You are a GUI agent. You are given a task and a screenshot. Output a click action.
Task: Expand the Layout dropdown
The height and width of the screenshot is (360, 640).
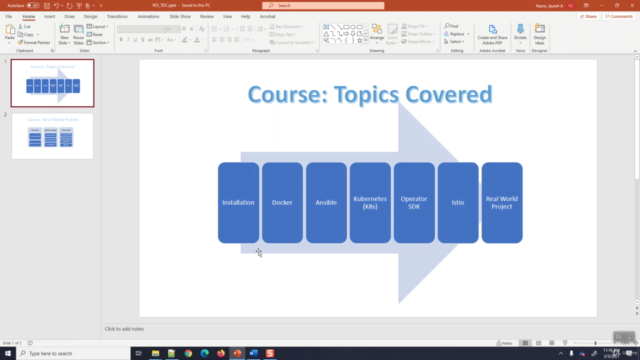tap(98, 27)
